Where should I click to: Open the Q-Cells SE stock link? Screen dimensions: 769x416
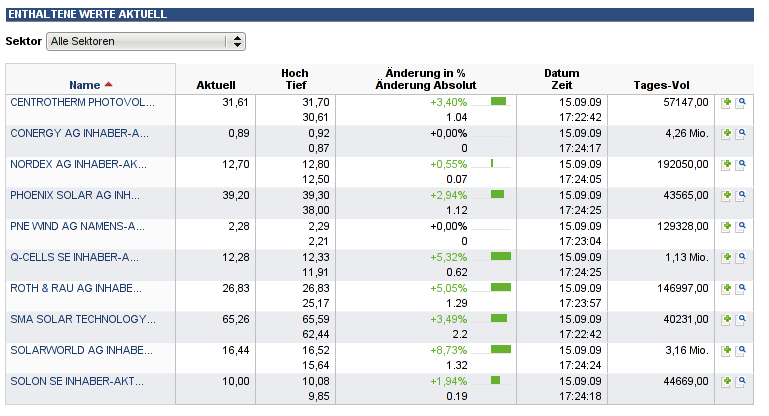(x=74, y=257)
